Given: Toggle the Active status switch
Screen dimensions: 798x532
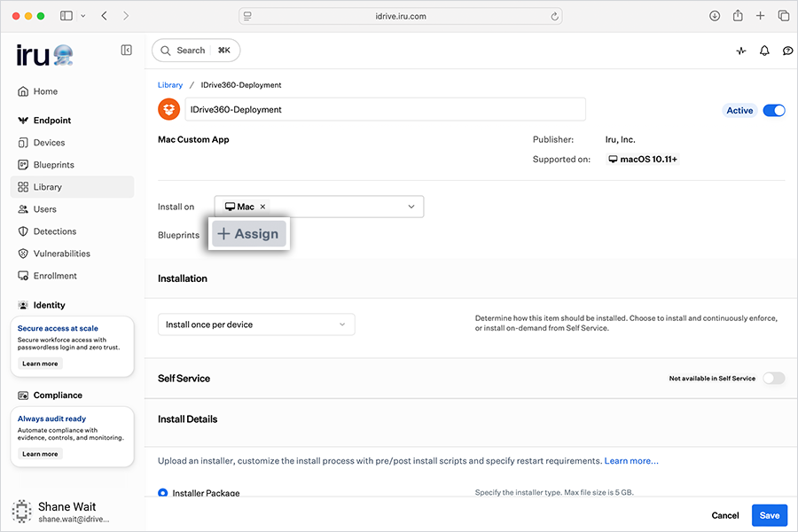Looking at the screenshot, I should pyautogui.click(x=774, y=111).
